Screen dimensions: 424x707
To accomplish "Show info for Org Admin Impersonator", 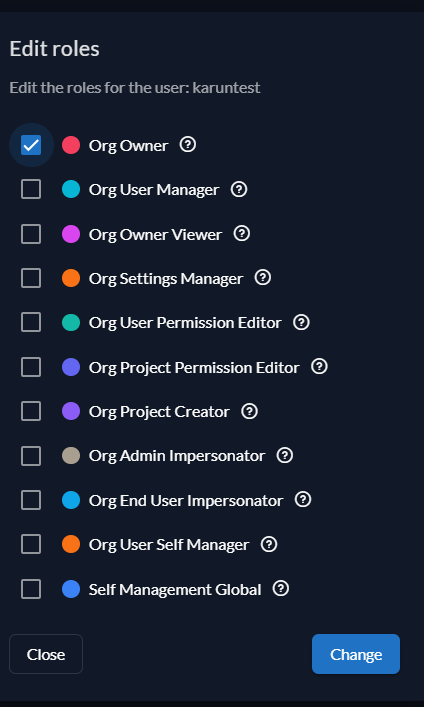I will point(285,455).
